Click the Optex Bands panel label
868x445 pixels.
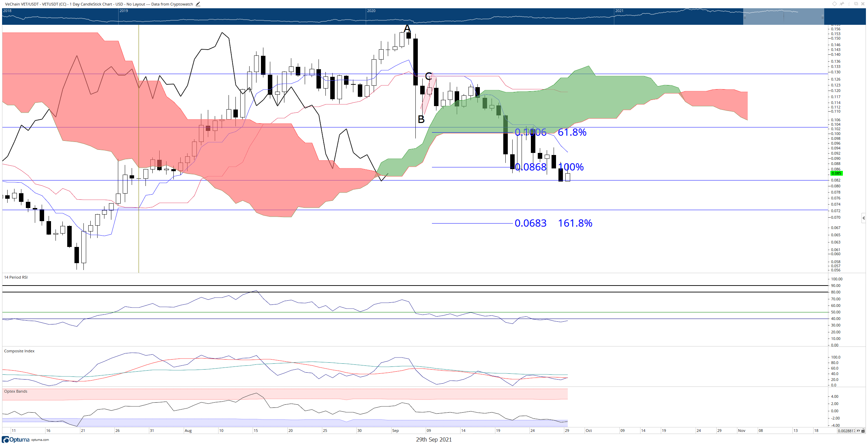16,391
